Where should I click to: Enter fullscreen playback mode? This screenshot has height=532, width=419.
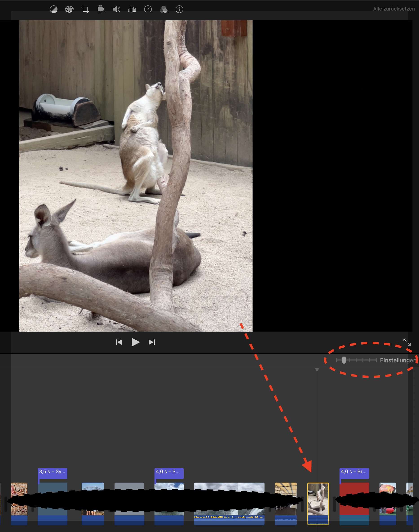pyautogui.click(x=407, y=342)
